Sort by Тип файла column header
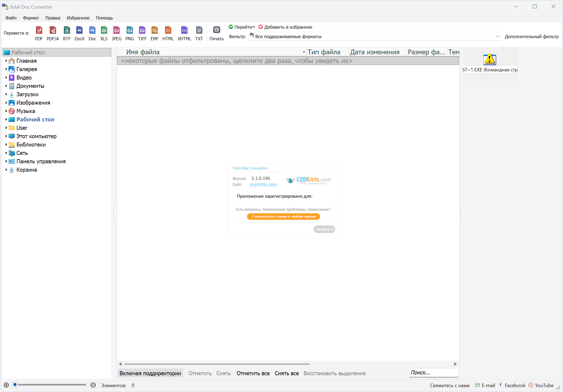The image size is (563, 392). click(x=328, y=52)
